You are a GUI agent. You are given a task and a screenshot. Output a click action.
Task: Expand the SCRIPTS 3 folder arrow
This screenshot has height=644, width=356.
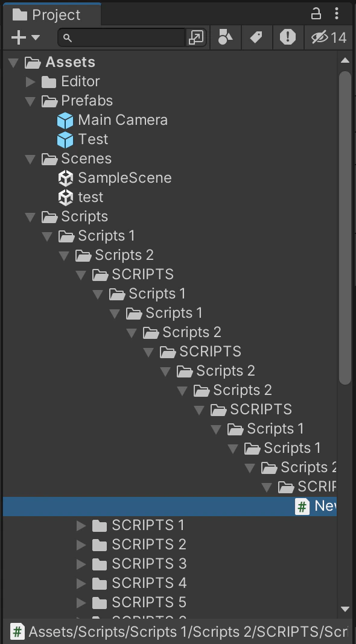(81, 564)
